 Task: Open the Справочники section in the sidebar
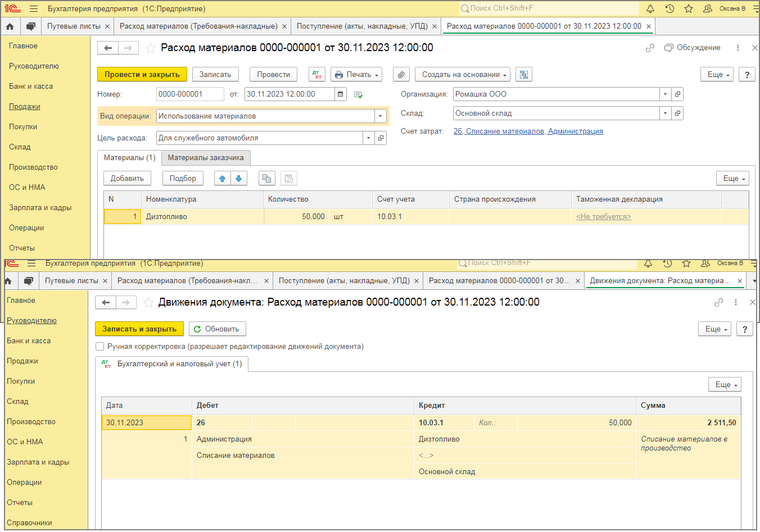[29, 523]
